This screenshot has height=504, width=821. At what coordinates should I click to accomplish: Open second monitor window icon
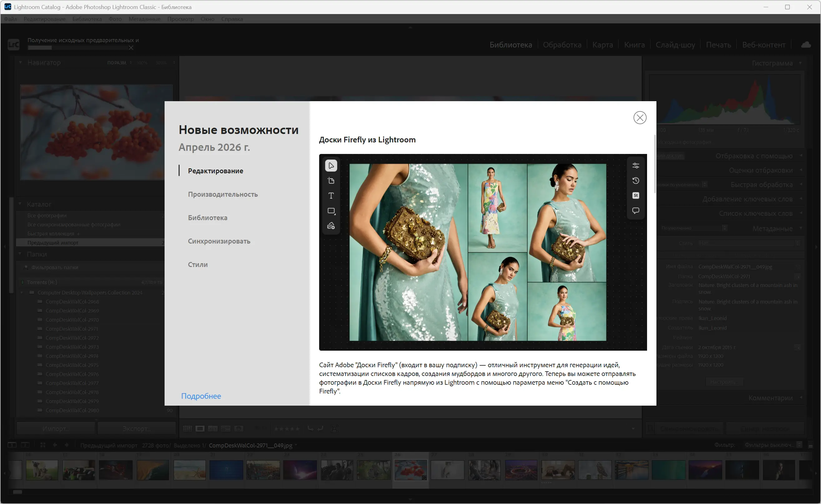25,445
